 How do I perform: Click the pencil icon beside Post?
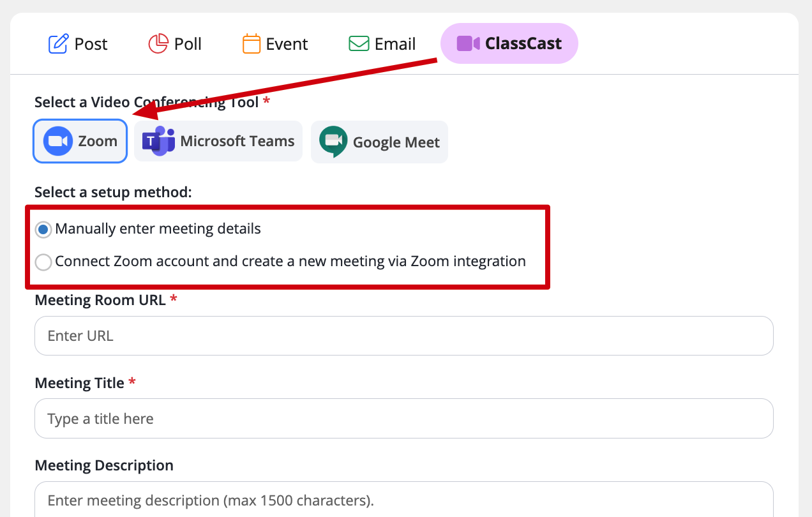click(58, 44)
